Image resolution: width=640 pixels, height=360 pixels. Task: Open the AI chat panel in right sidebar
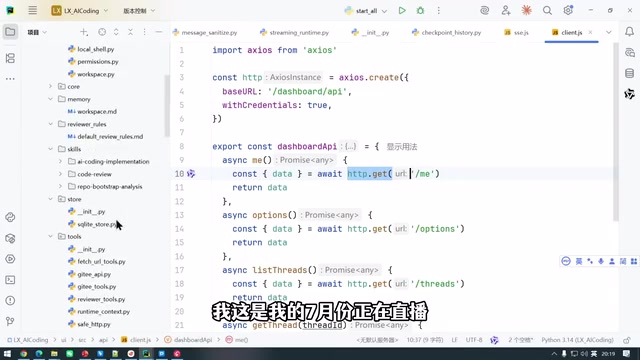pos(629,53)
